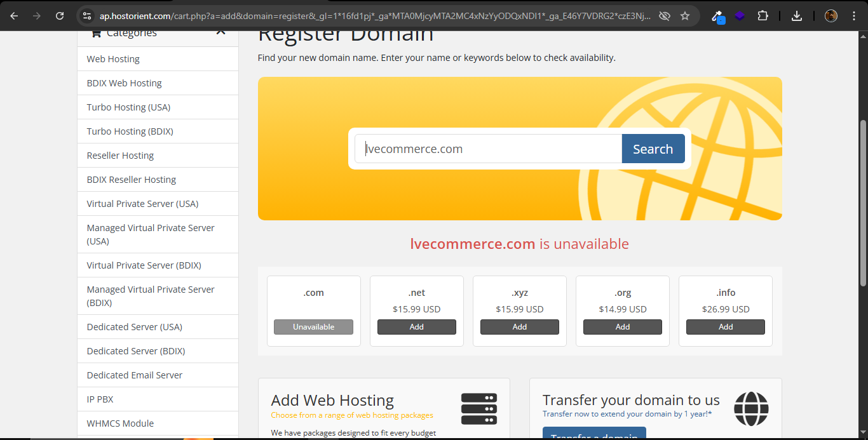Viewport: 868px width, 440px height.
Task: Collapse the Categories panel chevron
Action: pos(220,32)
